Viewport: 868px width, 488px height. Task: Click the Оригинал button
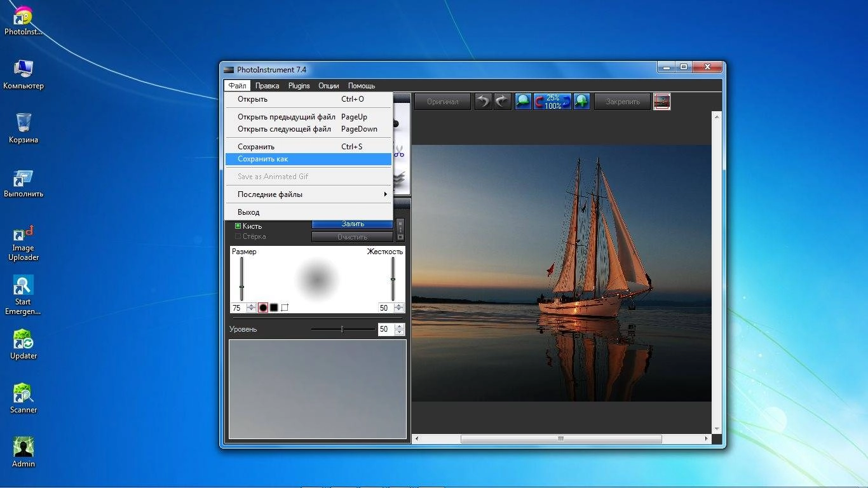pos(443,101)
